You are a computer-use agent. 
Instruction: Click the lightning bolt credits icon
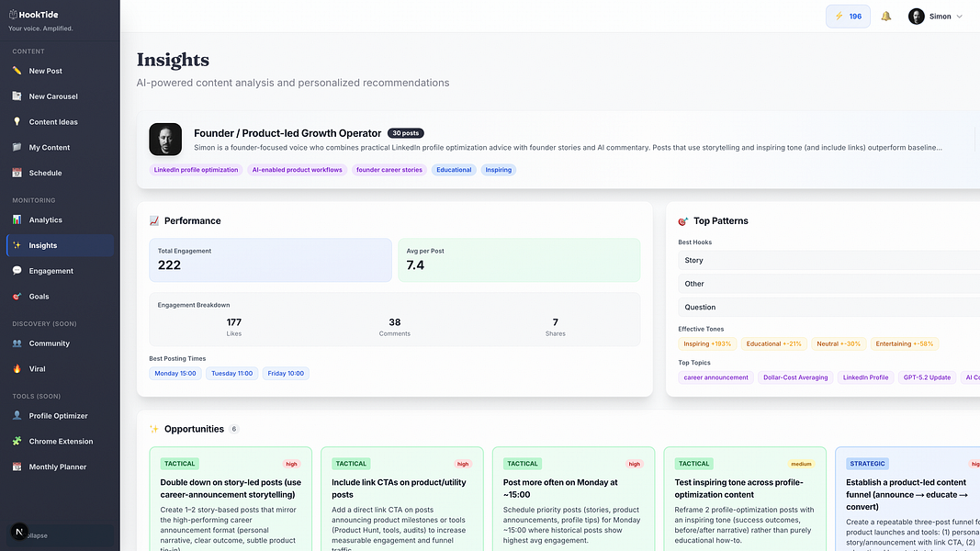tap(839, 17)
